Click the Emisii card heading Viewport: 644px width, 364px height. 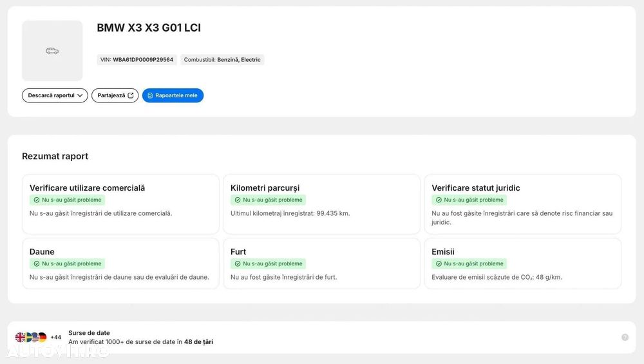(x=443, y=251)
